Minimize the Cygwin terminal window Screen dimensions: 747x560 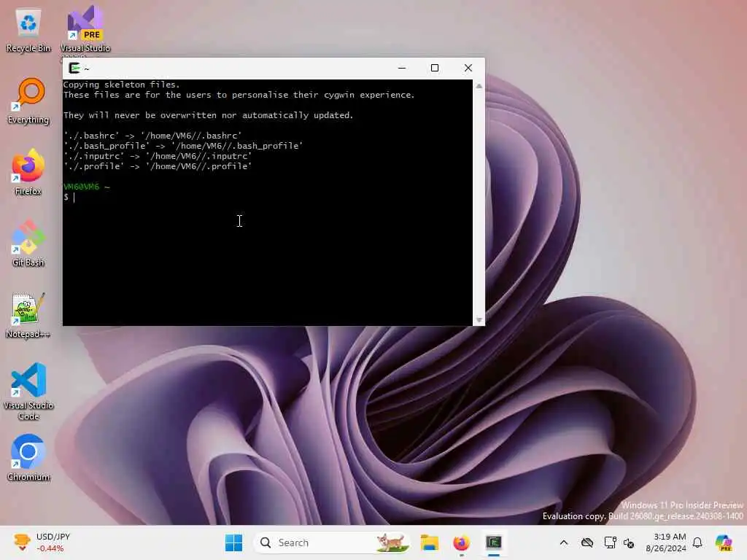[402, 68]
